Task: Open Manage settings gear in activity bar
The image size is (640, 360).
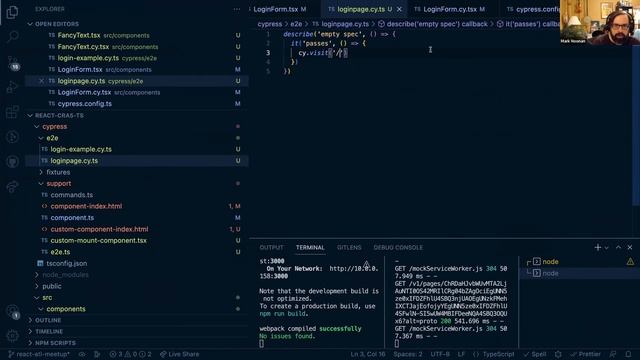Action: 12,336
